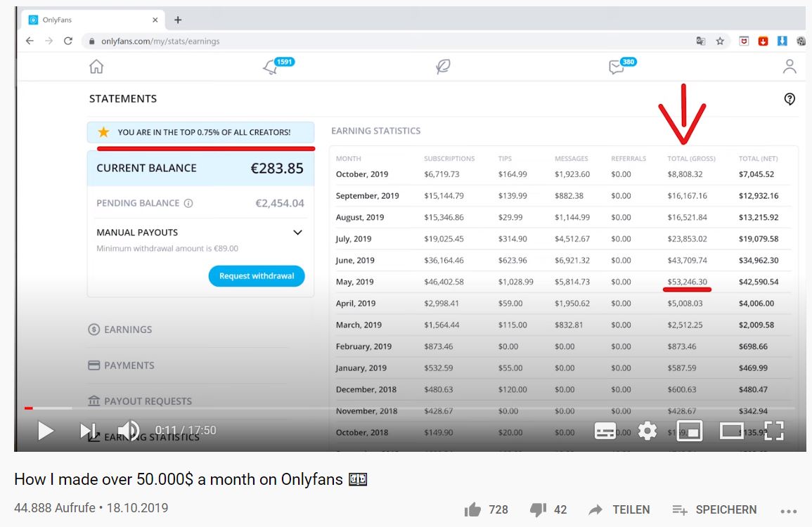The image size is (812, 527).
Task: Mute the video volume speaker icon
Action: [129, 431]
